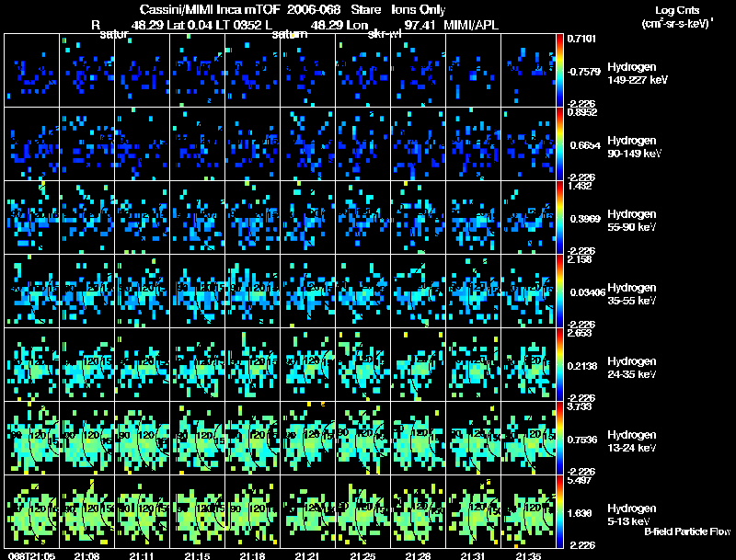736x560 pixels.
Task: Click the Log Cnts units header
Action: pyautogui.click(x=677, y=17)
